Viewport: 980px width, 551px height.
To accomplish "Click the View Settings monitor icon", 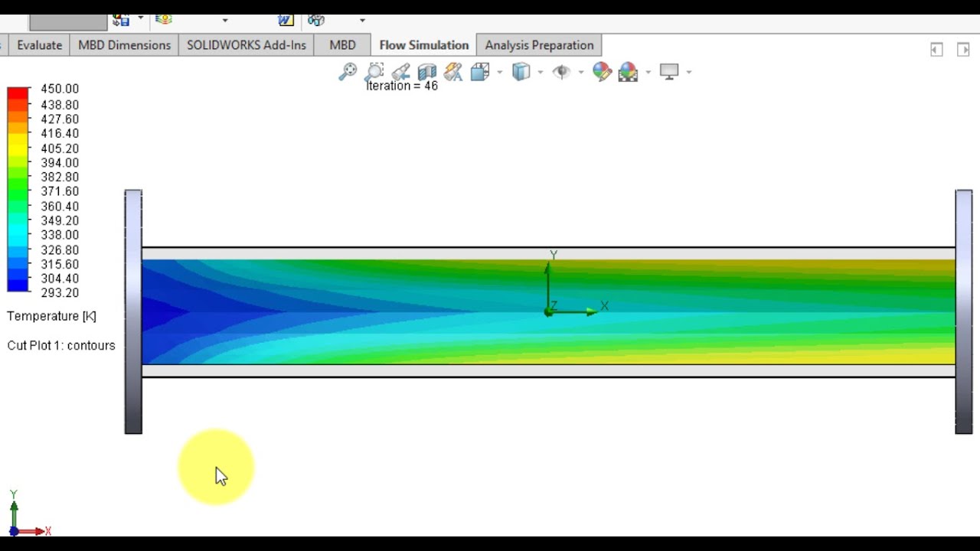I will click(669, 72).
